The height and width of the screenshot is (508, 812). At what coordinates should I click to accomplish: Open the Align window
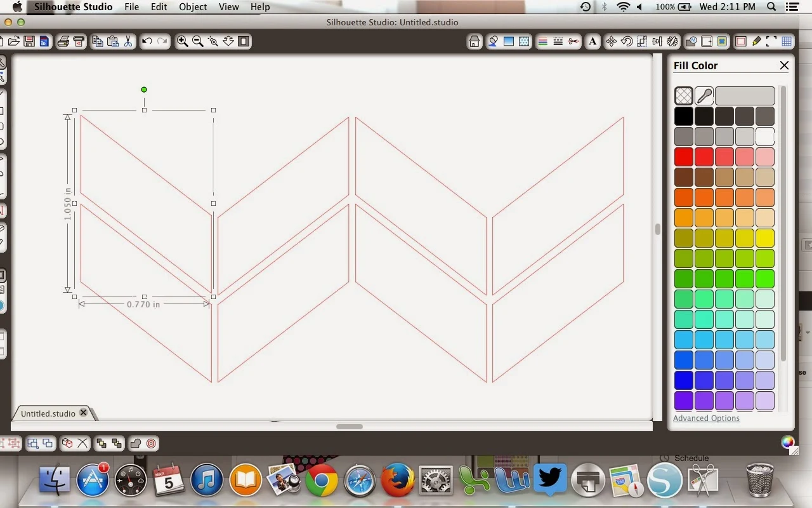657,42
